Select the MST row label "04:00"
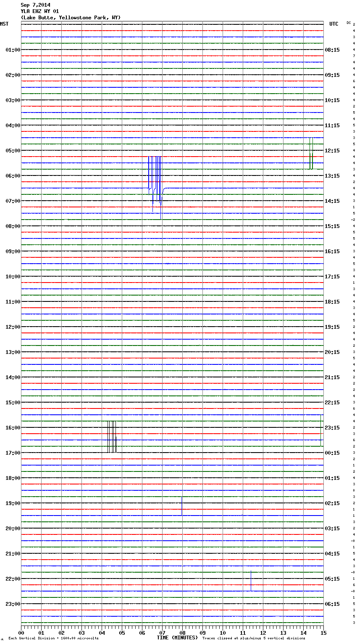357x644 pixels. coord(13,126)
